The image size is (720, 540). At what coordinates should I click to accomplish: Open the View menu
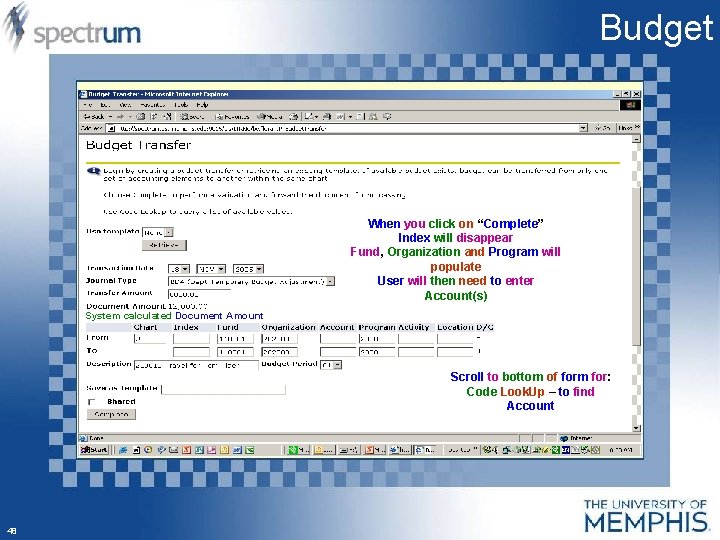click(x=124, y=105)
